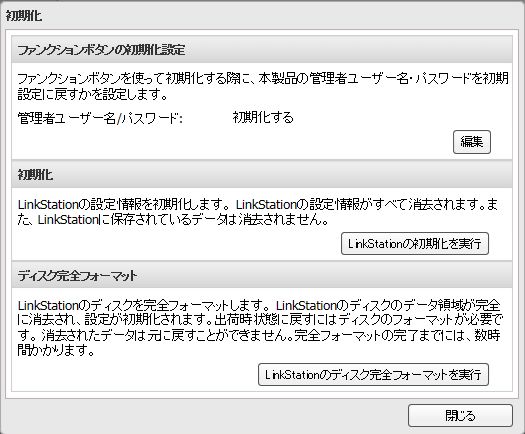Viewport: 525px width, 434px height.
Task: Click the line に消去され、設定が初期化されます
Action: coord(260,320)
